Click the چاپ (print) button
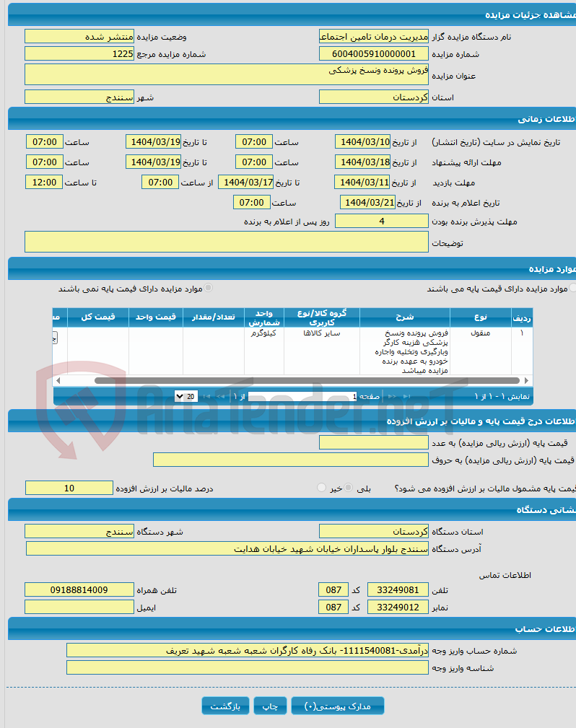Screen dimensions: 576x728 pyautogui.click(x=271, y=706)
